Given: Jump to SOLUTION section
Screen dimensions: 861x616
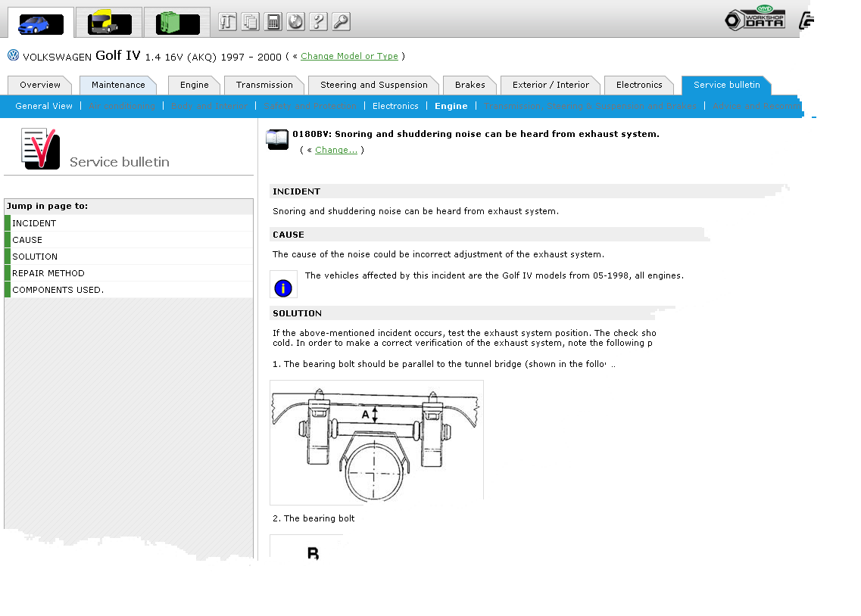Looking at the screenshot, I should (129, 257).
